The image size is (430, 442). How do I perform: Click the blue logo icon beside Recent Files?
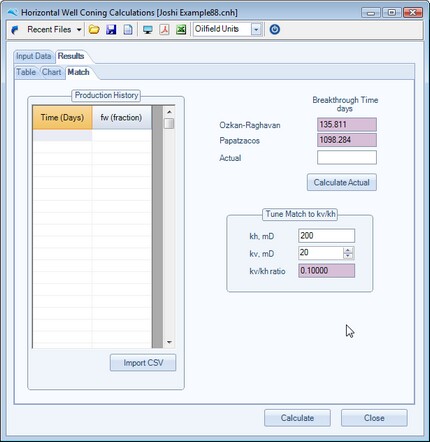pos(15,30)
